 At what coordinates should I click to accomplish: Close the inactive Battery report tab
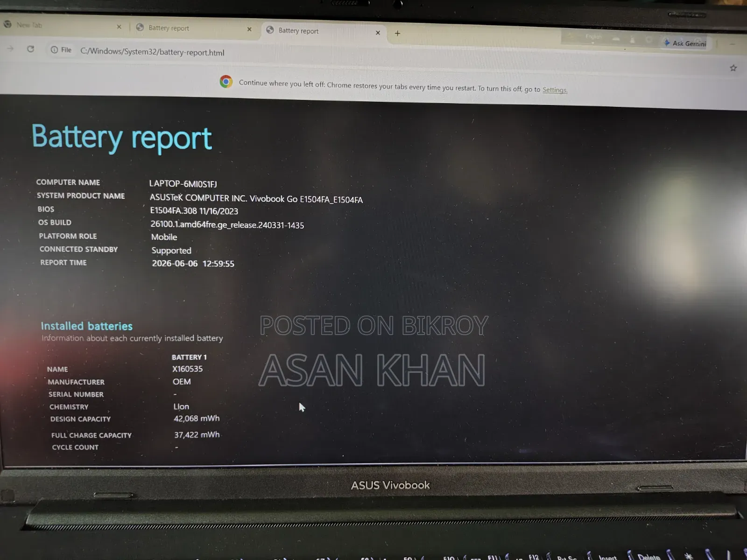point(249,29)
